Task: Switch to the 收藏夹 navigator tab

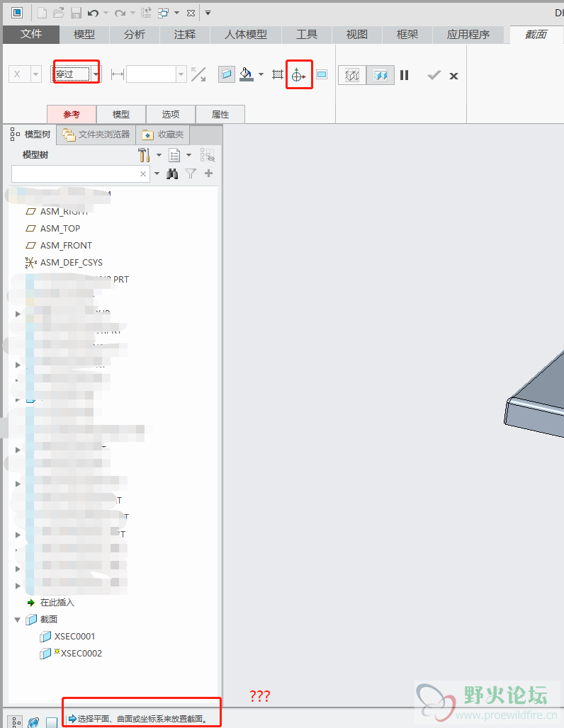Action: pos(162,135)
